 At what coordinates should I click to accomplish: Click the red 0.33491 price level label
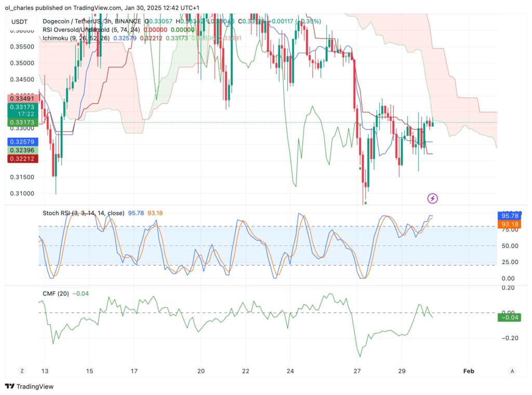22,98
